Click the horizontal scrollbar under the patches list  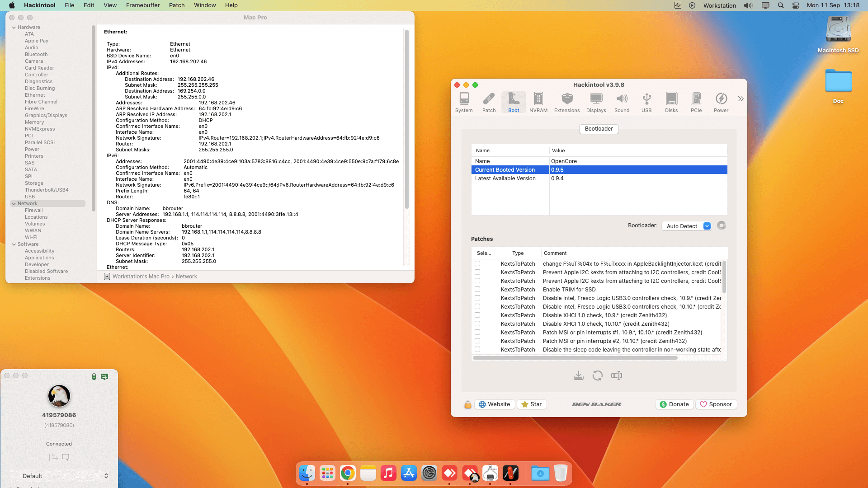click(x=574, y=357)
